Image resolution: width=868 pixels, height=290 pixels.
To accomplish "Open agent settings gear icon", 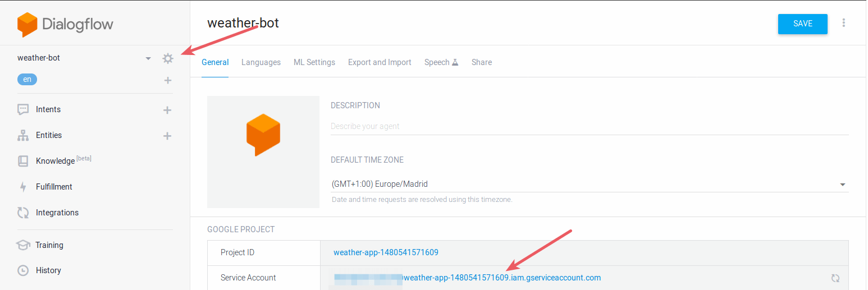I will pos(168,58).
